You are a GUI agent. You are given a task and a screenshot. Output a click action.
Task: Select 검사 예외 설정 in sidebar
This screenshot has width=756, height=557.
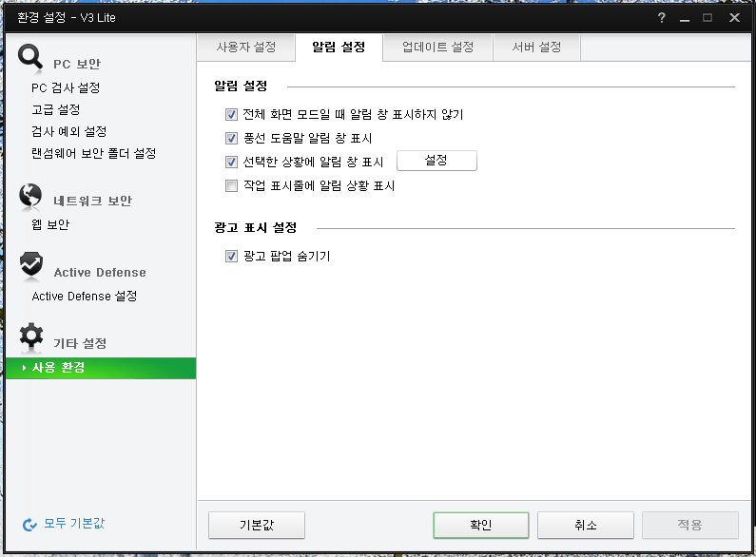69,131
